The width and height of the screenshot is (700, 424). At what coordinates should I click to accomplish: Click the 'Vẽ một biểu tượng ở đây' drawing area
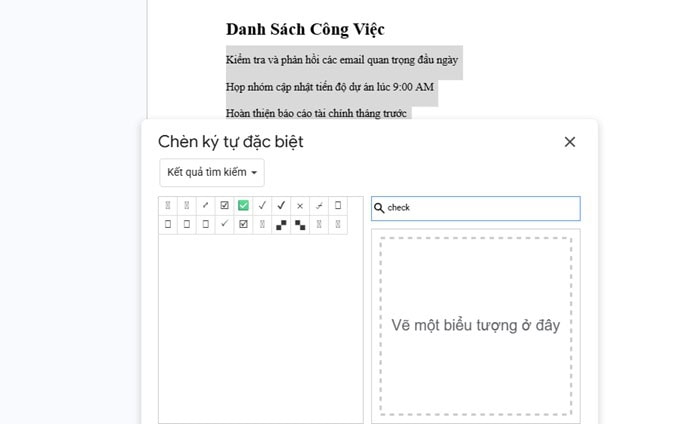475,325
